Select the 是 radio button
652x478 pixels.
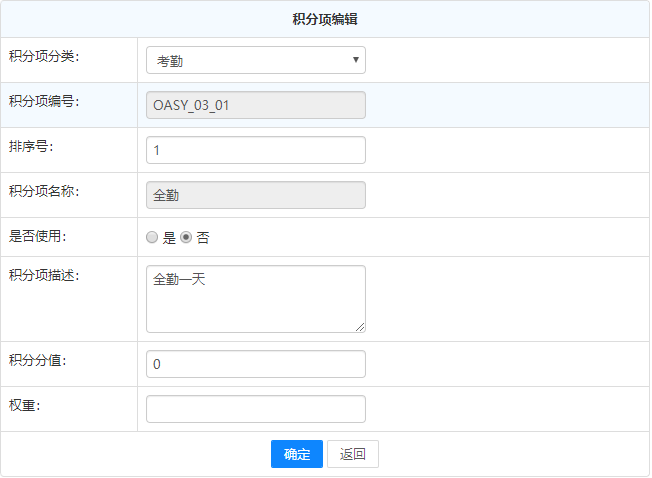click(152, 238)
